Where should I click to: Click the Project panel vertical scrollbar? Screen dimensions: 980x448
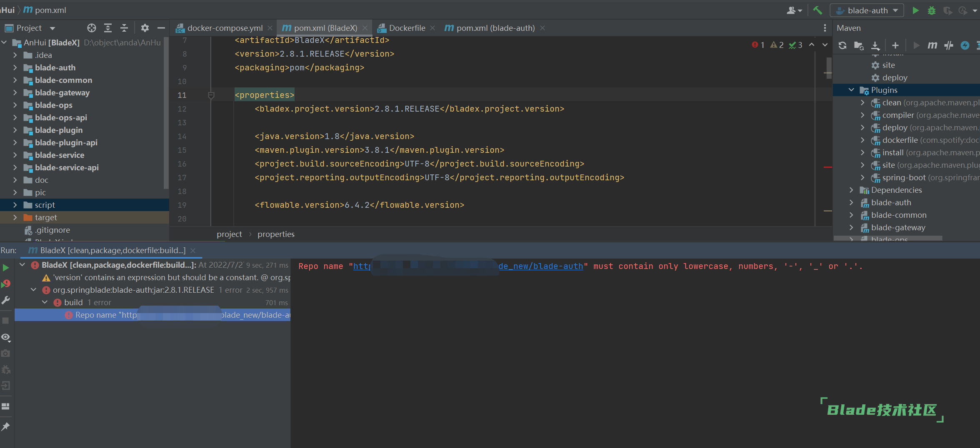point(167,112)
